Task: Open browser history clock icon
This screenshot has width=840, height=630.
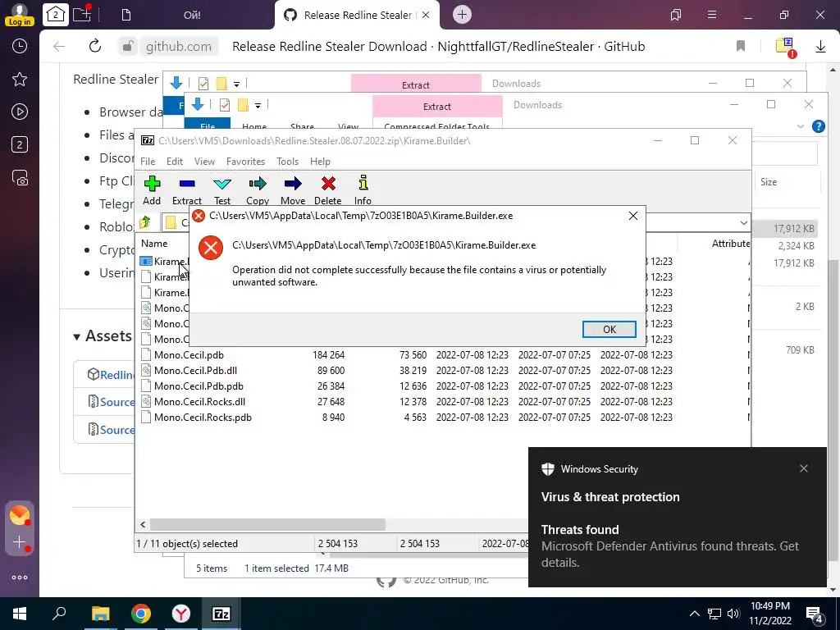Action: click(x=20, y=46)
